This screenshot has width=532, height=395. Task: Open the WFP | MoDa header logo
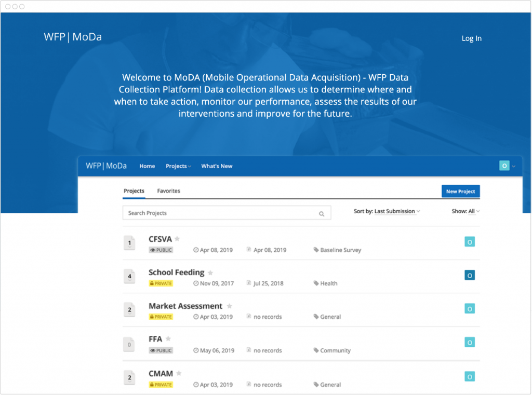73,37
